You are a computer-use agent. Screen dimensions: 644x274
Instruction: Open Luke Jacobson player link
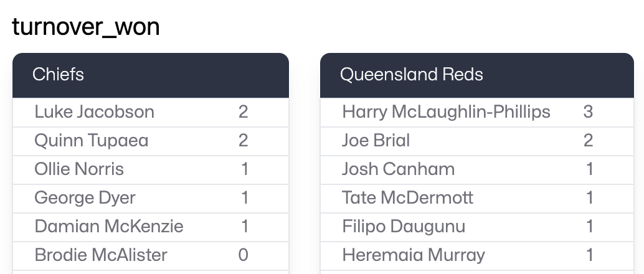point(94,112)
